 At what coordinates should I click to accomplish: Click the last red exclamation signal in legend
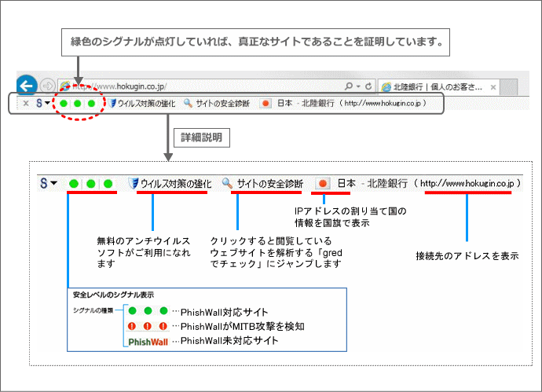pyautogui.click(x=163, y=326)
